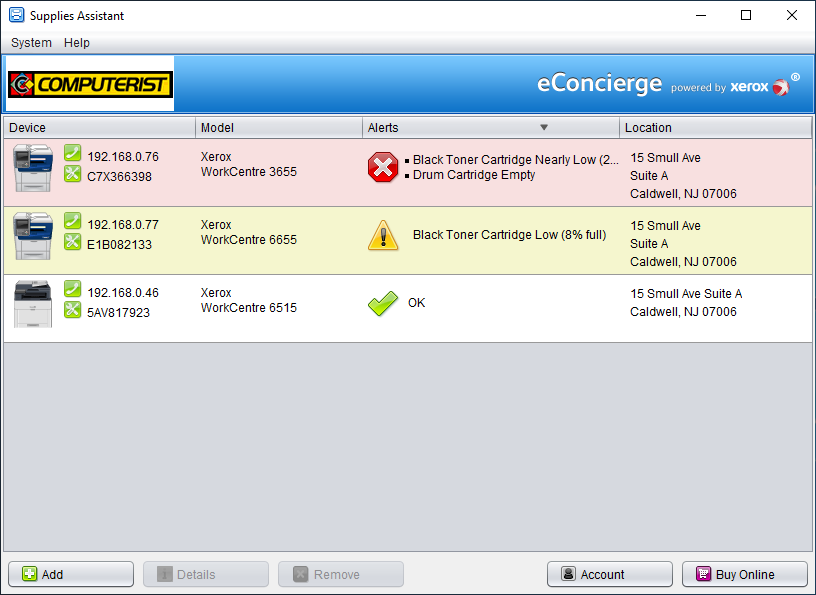Image resolution: width=816 pixels, height=595 pixels.
Task: Click the red error icon for WorkCentre 3655
Action: 383,167
